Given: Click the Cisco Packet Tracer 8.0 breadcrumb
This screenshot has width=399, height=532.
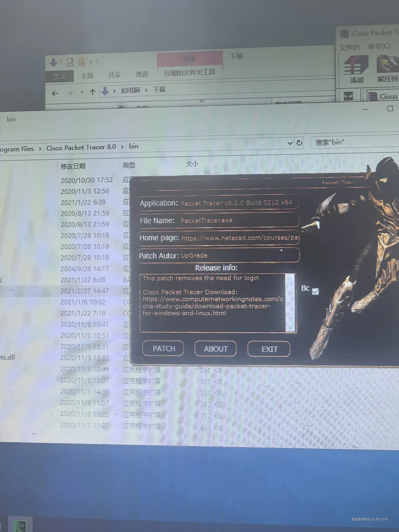Looking at the screenshot, I should click(x=81, y=147).
